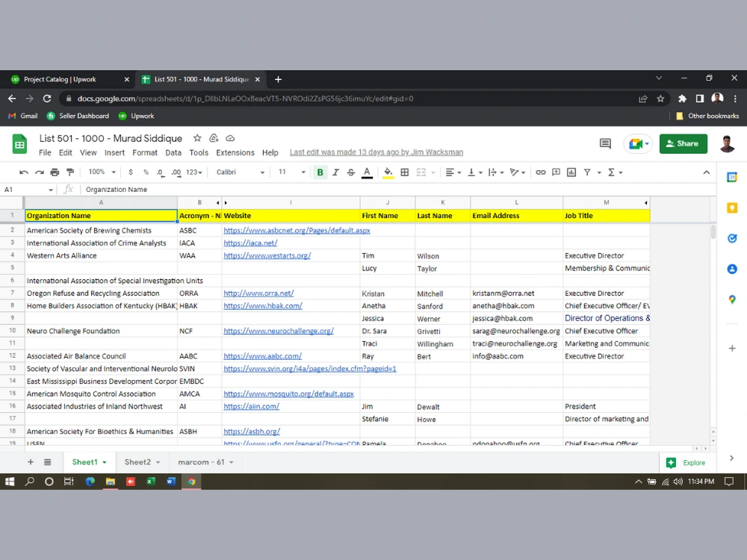Open comment history icon

tap(605, 144)
